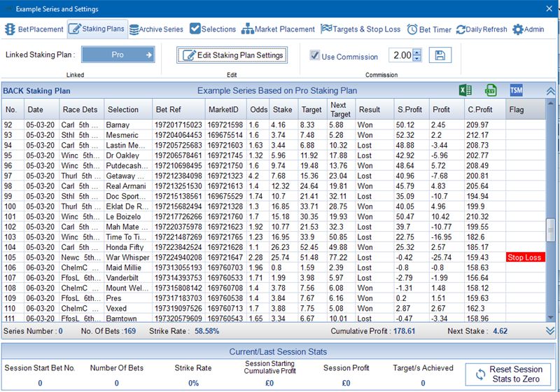
Task: Click the S.Profit column header
Action: click(411, 109)
